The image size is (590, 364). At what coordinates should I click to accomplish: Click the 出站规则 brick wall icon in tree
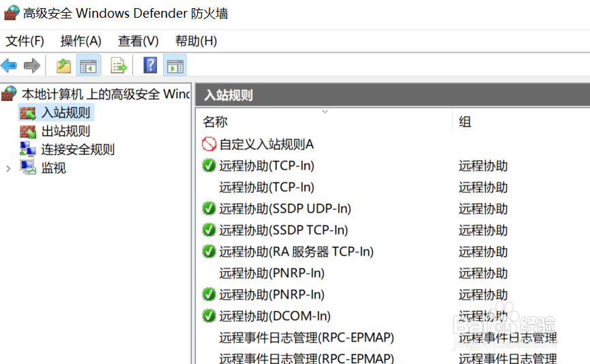pos(27,132)
